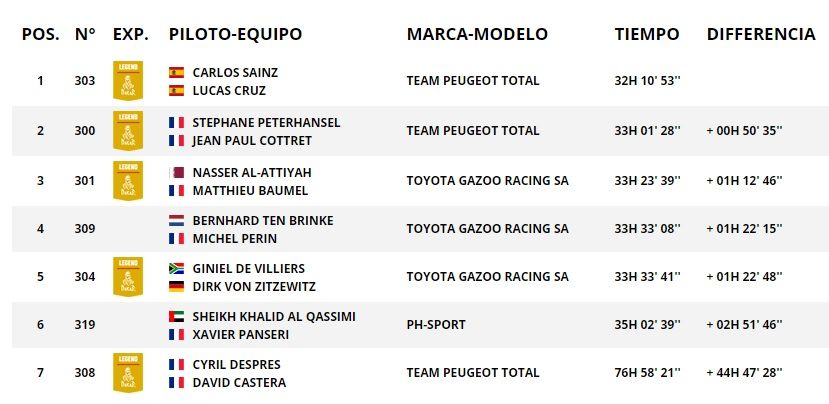
Task: Select Cyril Despres' time 76H 58' 21''
Action: coord(647,373)
